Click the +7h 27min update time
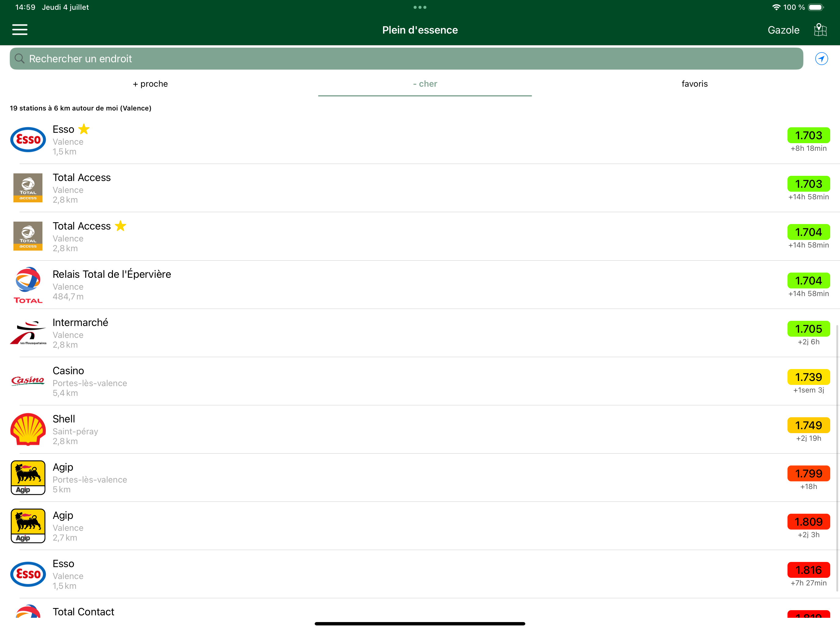840x630 pixels. (x=809, y=583)
